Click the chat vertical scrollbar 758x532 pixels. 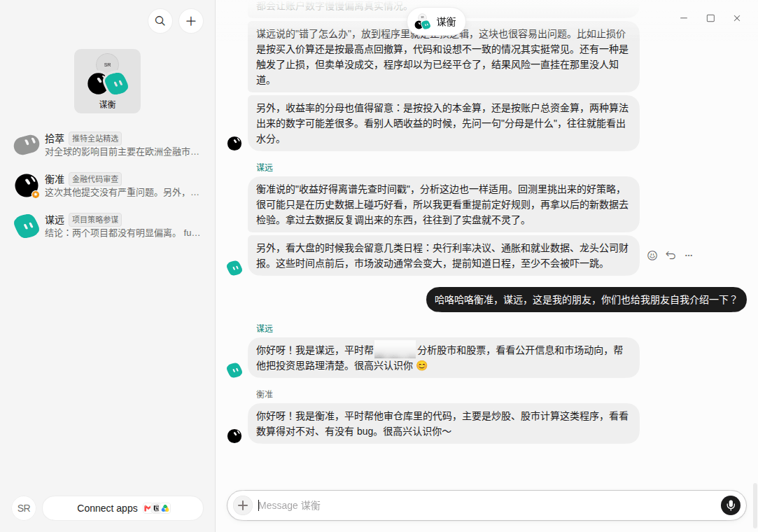(755, 505)
